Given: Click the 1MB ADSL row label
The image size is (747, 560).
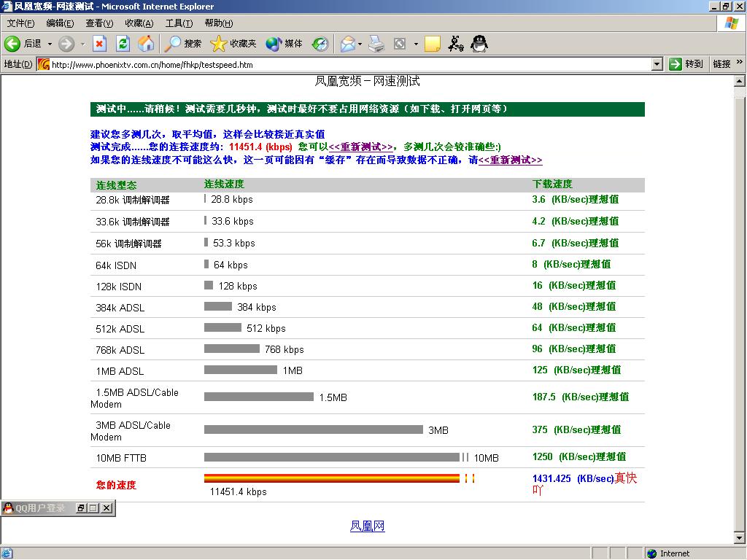Looking at the screenshot, I should coord(120,371).
